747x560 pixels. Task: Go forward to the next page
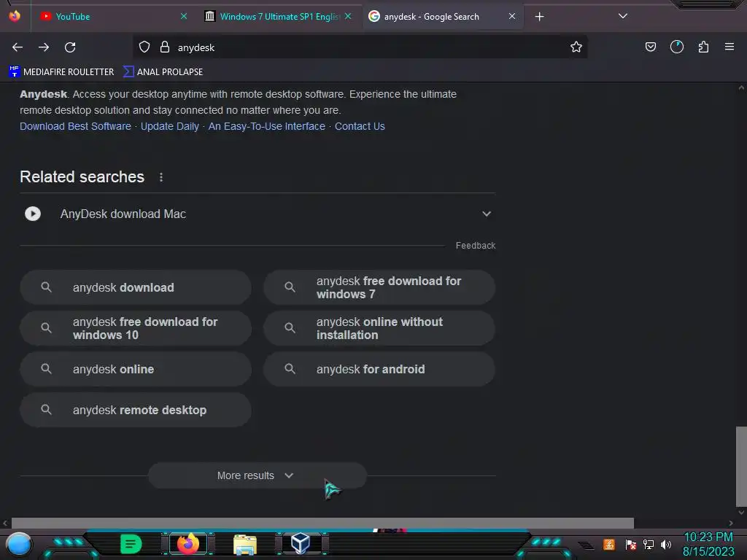(x=44, y=47)
